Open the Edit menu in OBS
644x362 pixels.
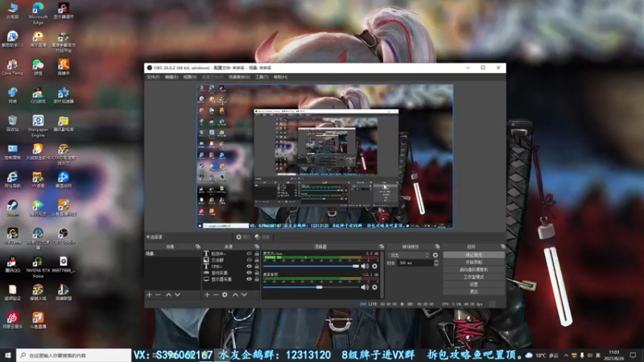tap(171, 77)
